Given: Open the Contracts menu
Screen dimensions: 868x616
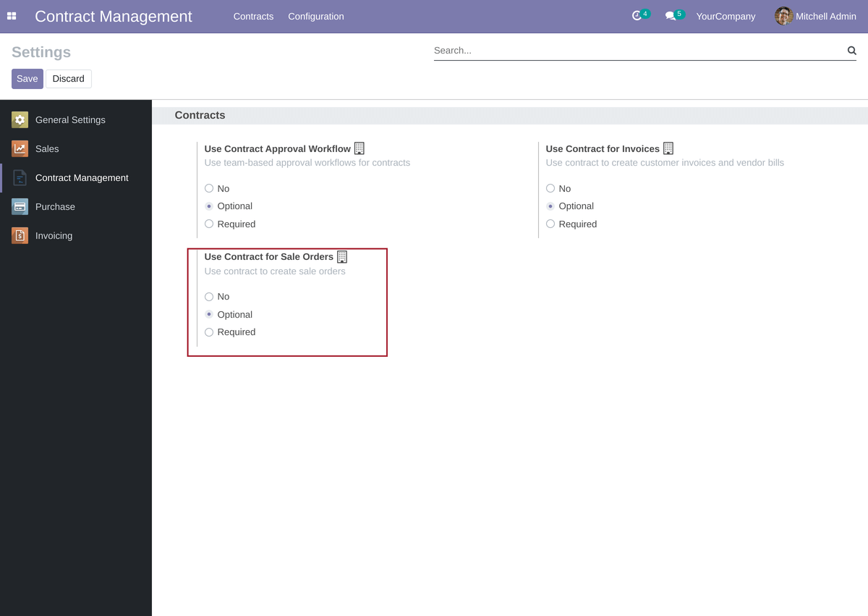Looking at the screenshot, I should click(x=253, y=16).
